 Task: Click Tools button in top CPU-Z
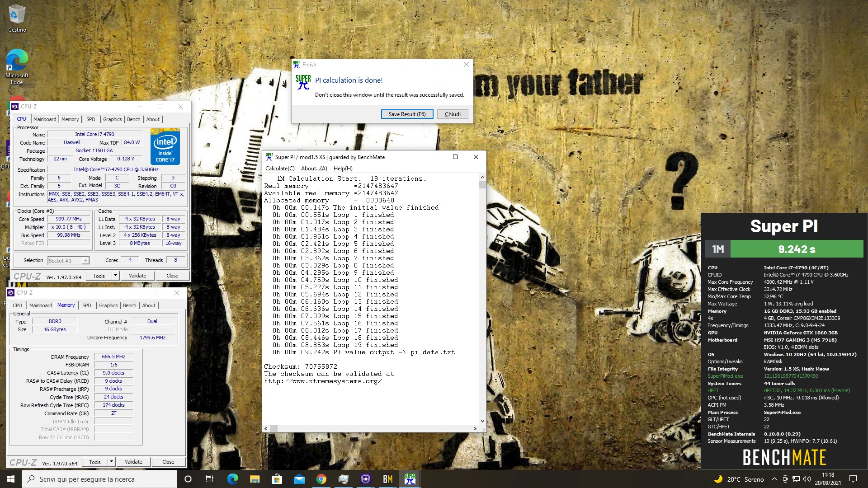(99, 276)
